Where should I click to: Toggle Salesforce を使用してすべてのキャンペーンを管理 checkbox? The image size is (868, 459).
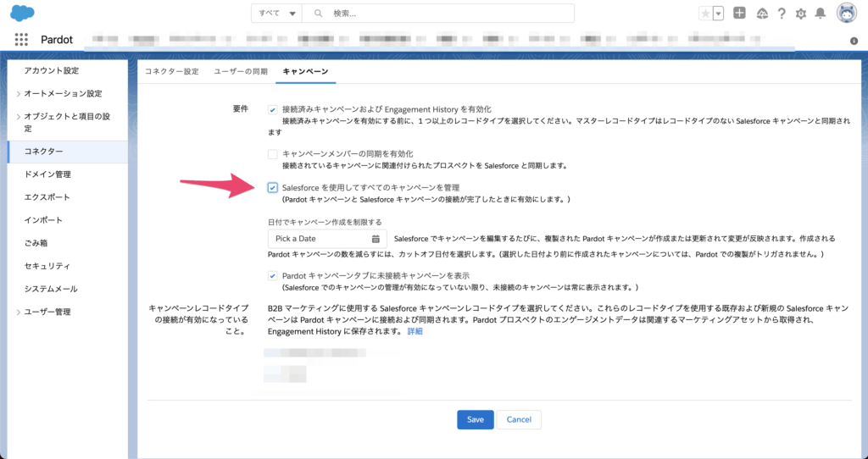point(272,188)
